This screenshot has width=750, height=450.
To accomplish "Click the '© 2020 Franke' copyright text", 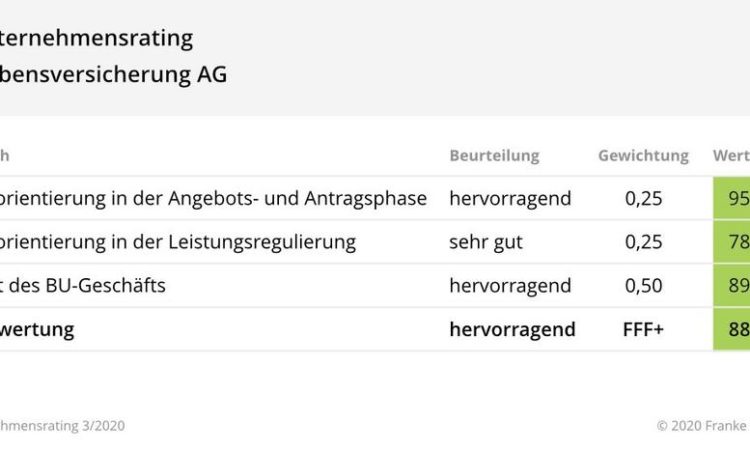I will point(703,426).
